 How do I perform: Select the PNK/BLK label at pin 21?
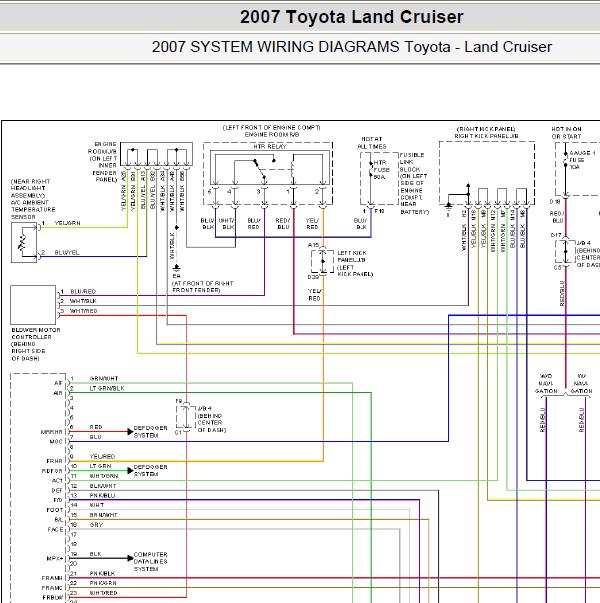(x=102, y=573)
